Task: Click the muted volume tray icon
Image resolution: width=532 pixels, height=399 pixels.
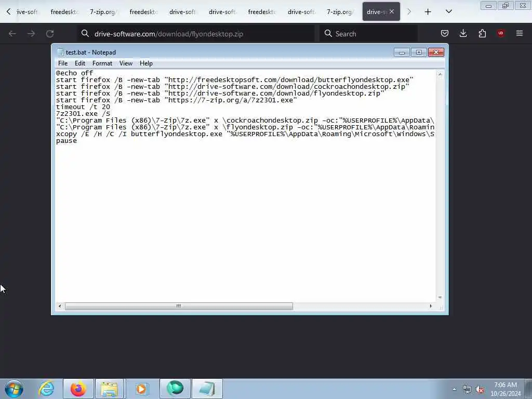Action: pyautogui.click(x=480, y=390)
